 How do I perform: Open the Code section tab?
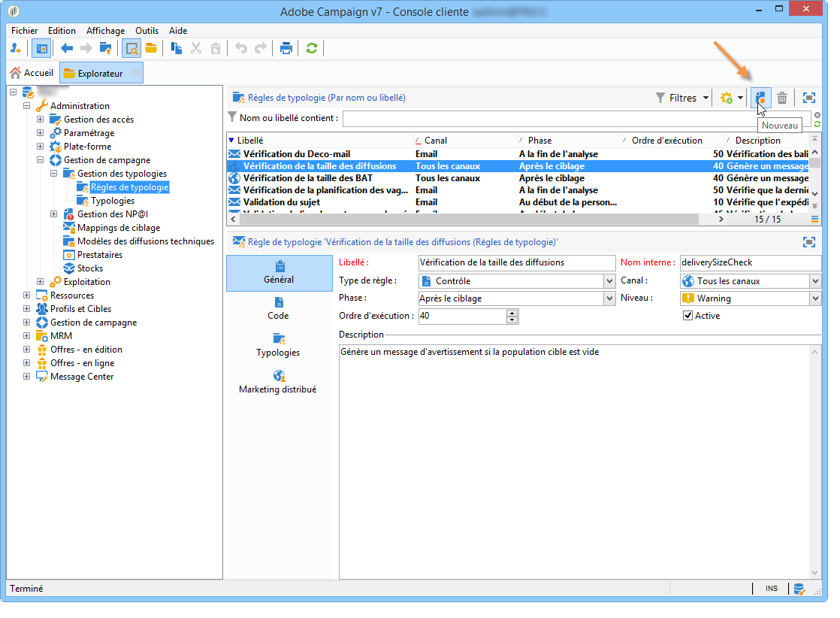coord(278,309)
